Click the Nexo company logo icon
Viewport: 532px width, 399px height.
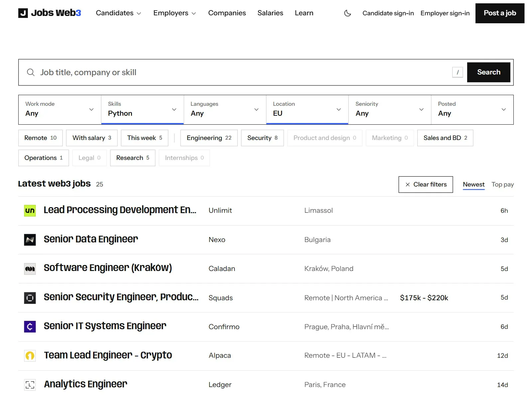tap(30, 240)
